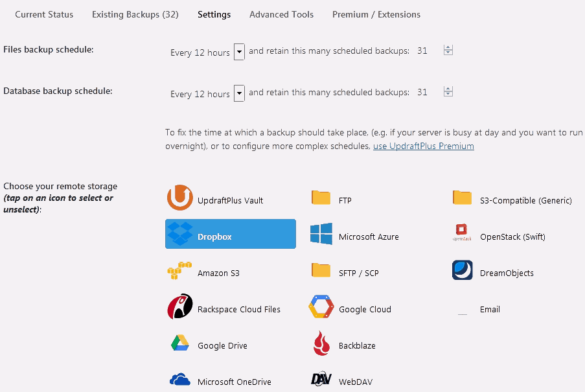The width and height of the screenshot is (585, 392).
Task: Select the WebDAV logo icon
Action: pyautogui.click(x=321, y=379)
